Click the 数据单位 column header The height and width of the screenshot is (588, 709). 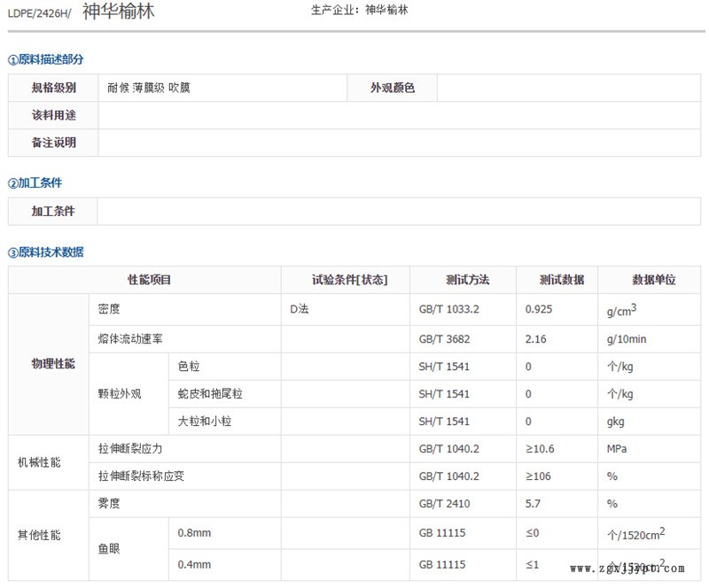point(653,280)
